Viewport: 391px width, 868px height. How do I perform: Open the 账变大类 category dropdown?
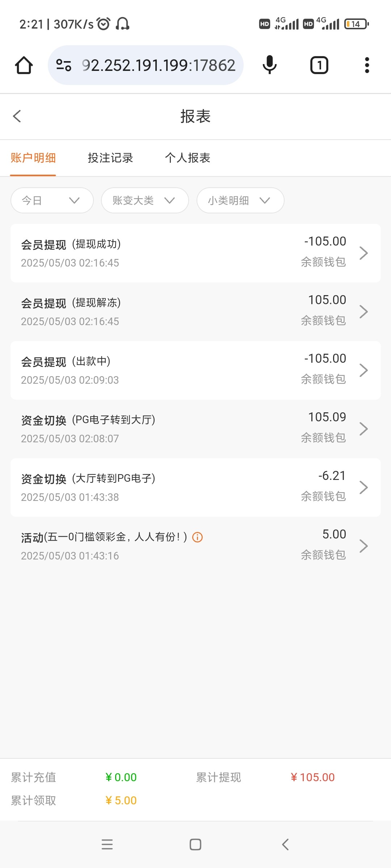tap(145, 200)
